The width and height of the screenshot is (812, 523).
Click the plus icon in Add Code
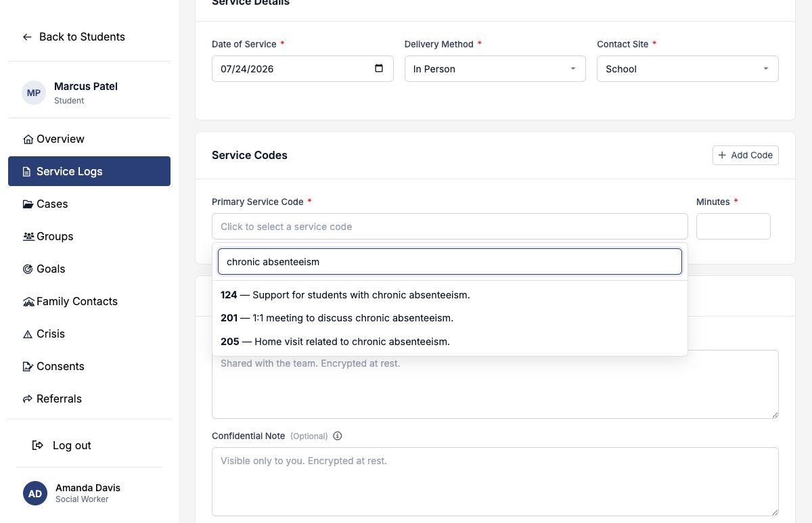[x=723, y=155]
